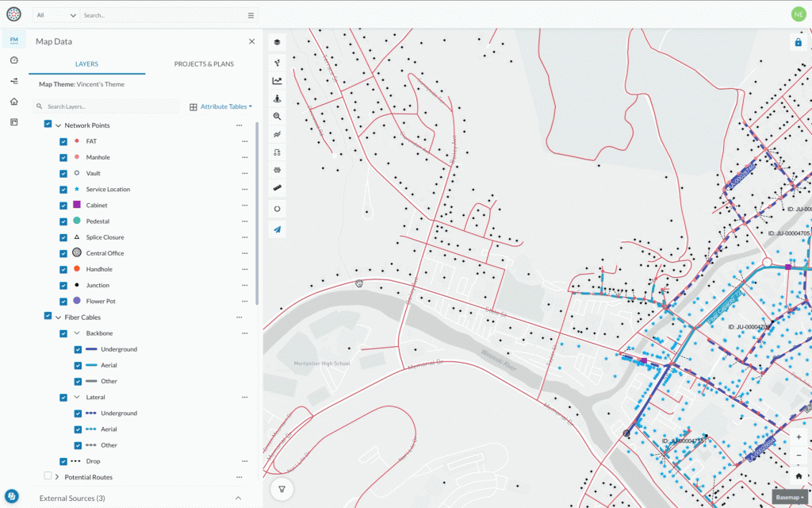Open the Vault layer options menu
This screenshot has height=508, width=812.
[245, 174]
